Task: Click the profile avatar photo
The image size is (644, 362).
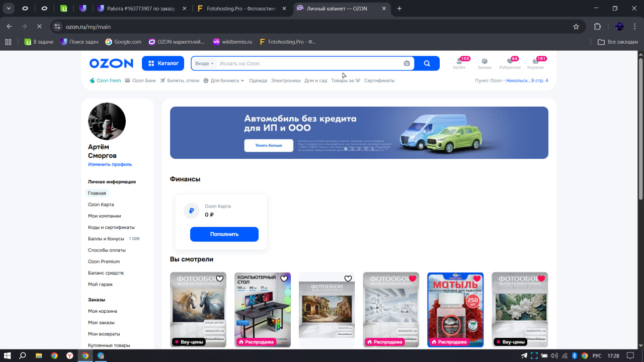Action: click(x=107, y=121)
